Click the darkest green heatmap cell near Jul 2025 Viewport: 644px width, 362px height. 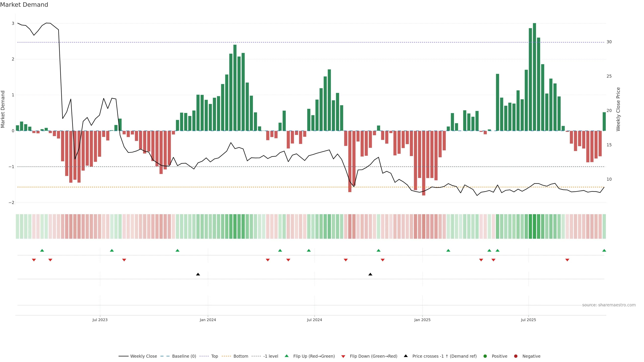(x=534, y=226)
